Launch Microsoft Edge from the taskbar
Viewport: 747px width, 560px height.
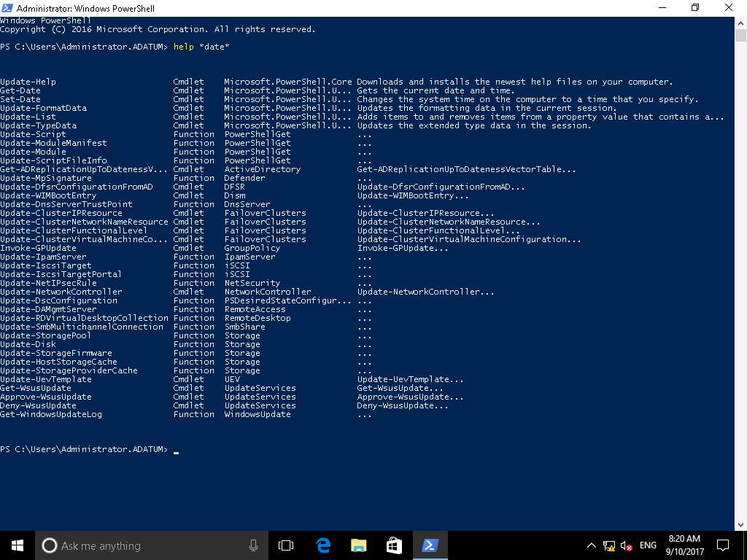coord(322,545)
